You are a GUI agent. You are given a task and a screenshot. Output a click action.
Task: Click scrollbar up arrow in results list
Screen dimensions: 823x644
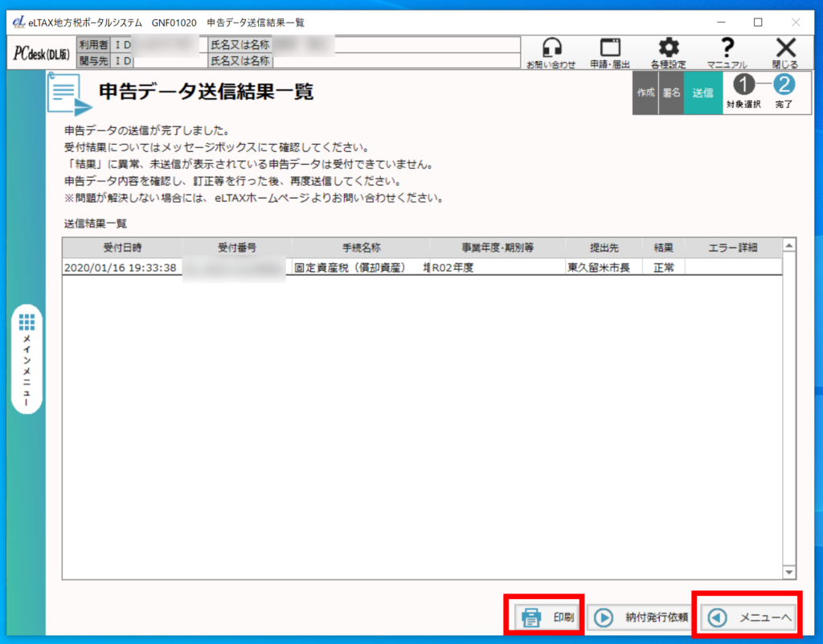pyautogui.click(x=788, y=245)
